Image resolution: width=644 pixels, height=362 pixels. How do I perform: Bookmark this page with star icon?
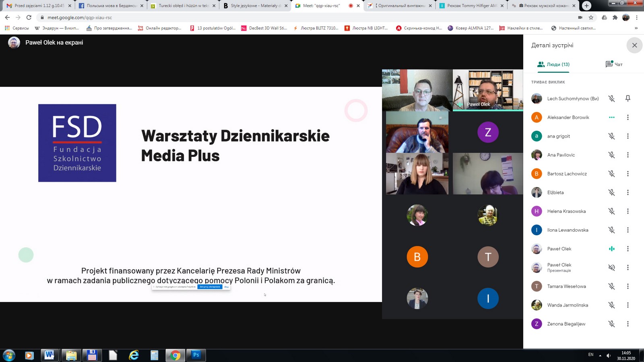click(591, 17)
